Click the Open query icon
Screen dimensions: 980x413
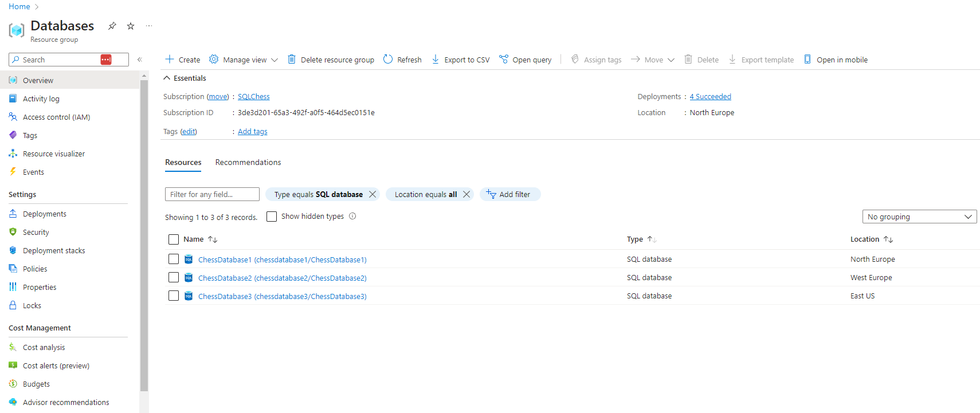coord(504,60)
